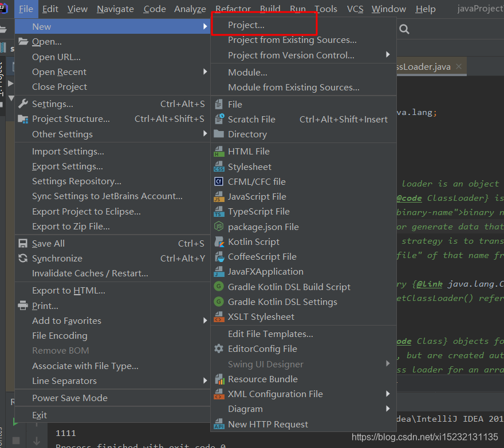The height and width of the screenshot is (448, 504).
Task: Click the Resource Bundle icon
Action: [219, 379]
